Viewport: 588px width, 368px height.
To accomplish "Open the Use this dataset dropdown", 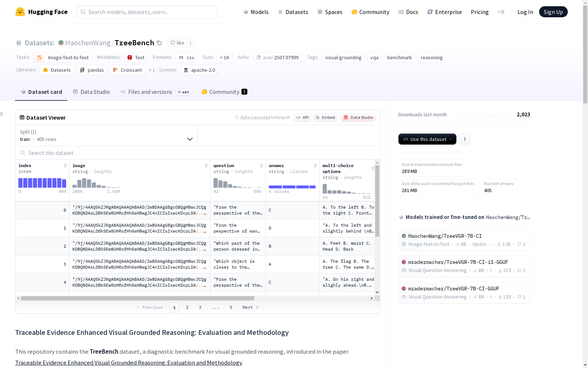I will coord(427,139).
